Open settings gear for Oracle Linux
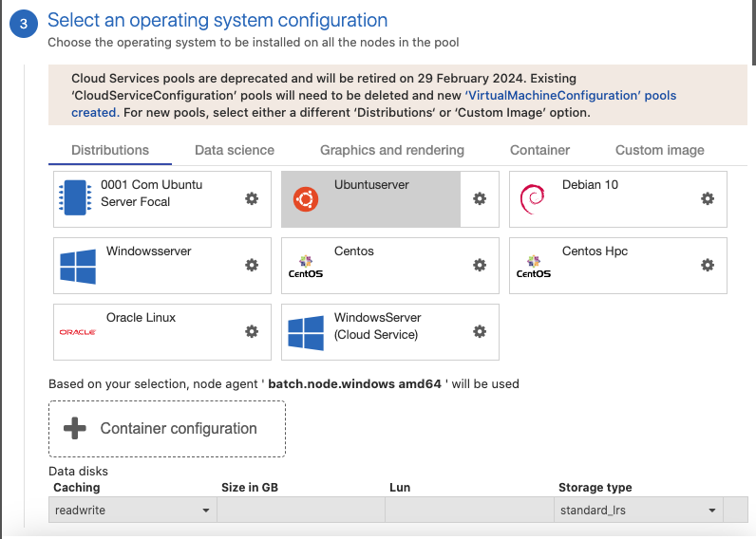756x539 pixels. click(252, 331)
